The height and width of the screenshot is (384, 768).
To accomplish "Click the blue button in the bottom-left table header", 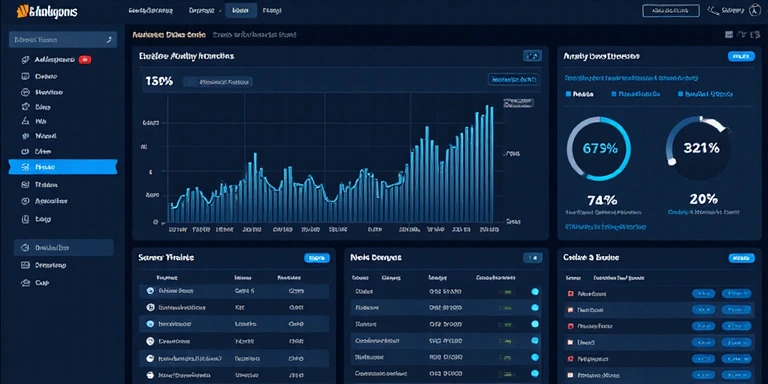I will (317, 258).
